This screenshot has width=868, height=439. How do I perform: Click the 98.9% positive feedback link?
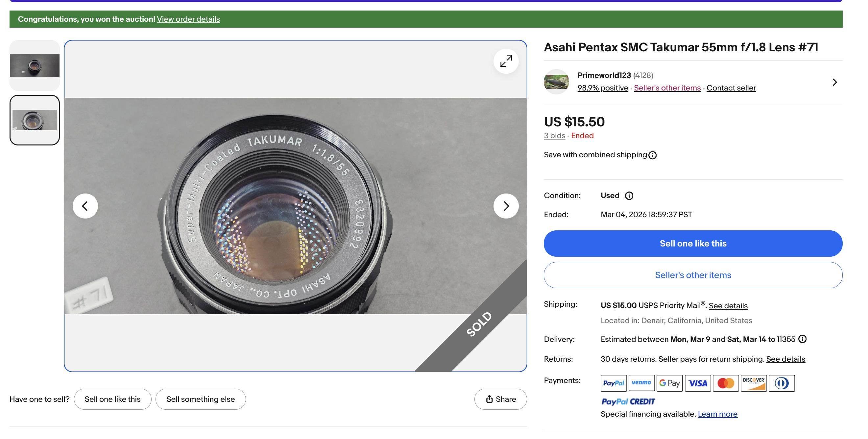pos(602,88)
